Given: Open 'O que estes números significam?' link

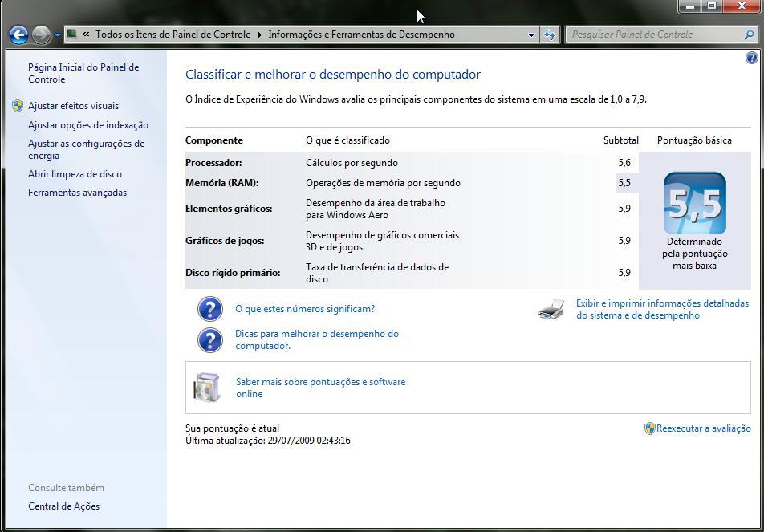Looking at the screenshot, I should click(x=305, y=309).
